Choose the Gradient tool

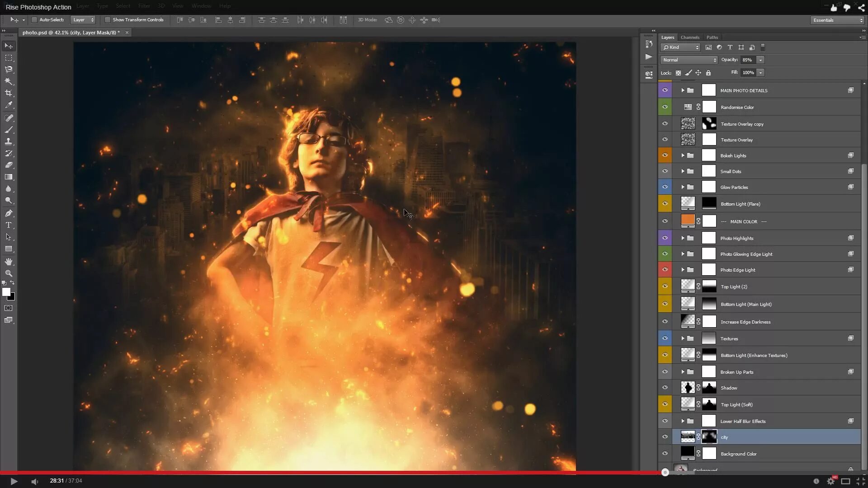[9, 177]
